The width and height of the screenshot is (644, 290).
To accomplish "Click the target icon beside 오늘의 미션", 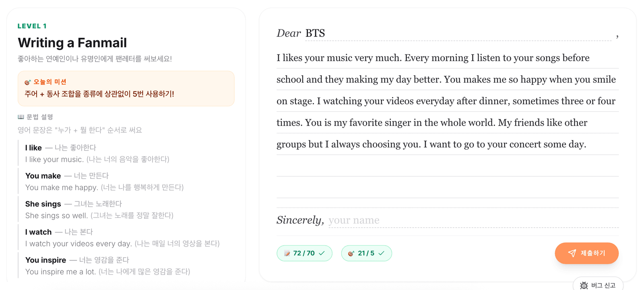I will coord(27,82).
